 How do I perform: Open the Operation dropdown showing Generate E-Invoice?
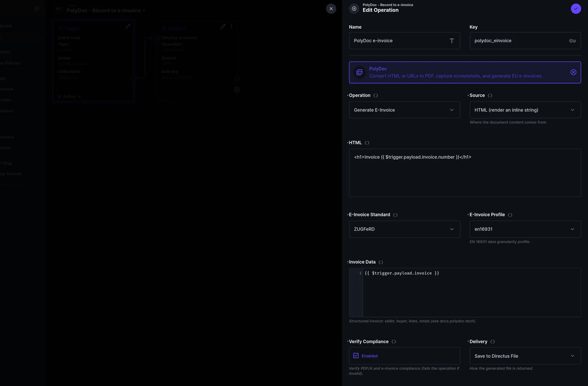point(404,110)
